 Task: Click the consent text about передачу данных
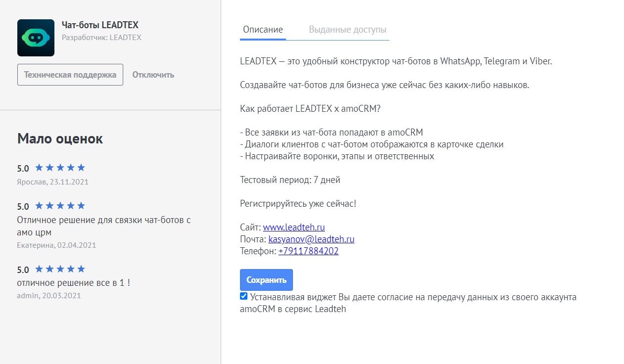pyautogui.click(x=413, y=297)
